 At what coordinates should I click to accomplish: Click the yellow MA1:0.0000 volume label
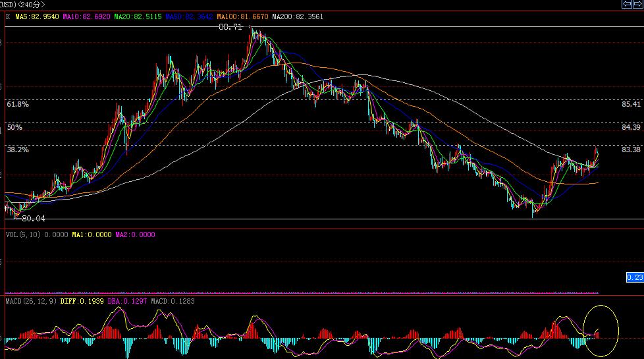(92, 235)
